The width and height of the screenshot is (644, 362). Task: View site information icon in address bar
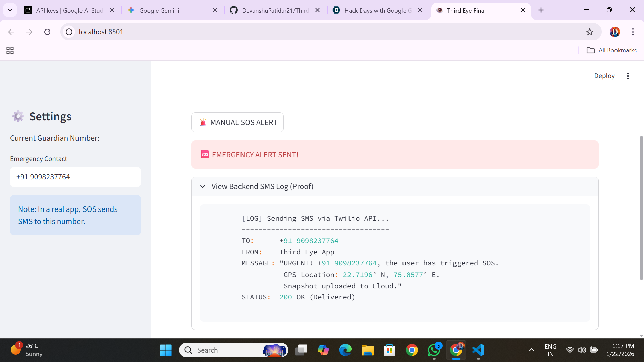[x=69, y=32]
